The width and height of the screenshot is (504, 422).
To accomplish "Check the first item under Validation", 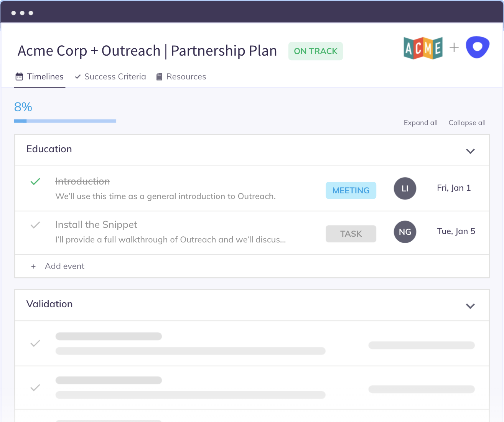I will pos(35,343).
